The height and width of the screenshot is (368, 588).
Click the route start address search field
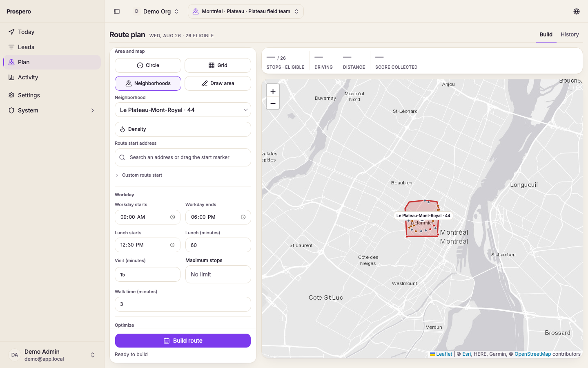[183, 157]
